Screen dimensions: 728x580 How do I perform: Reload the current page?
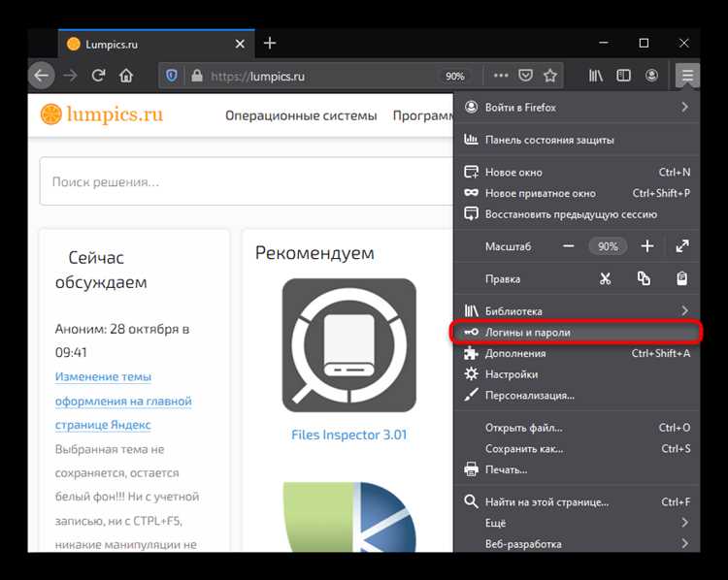[x=98, y=76]
